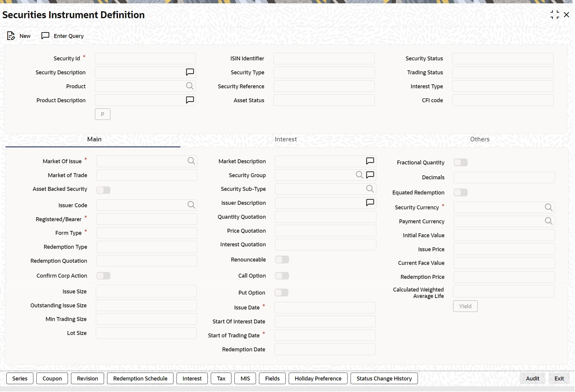Screen dimensions: 575x392
Task: Click the Yield button
Action: click(465, 306)
